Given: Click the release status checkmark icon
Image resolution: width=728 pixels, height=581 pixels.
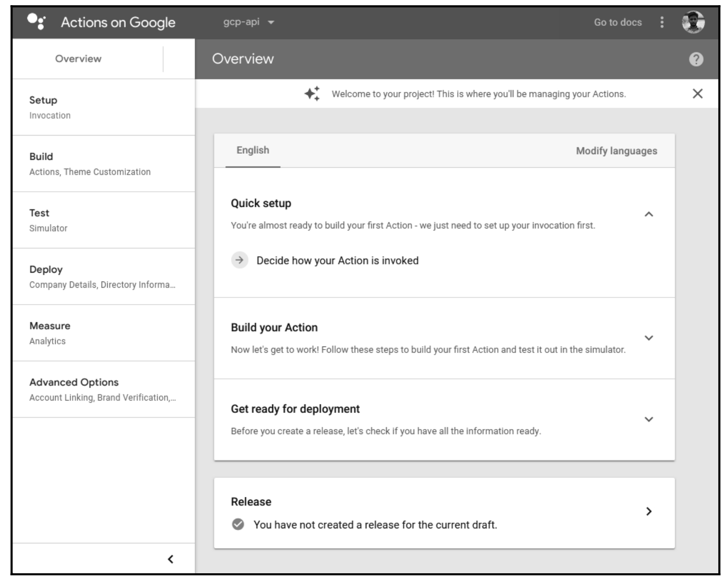Looking at the screenshot, I should coord(238,524).
